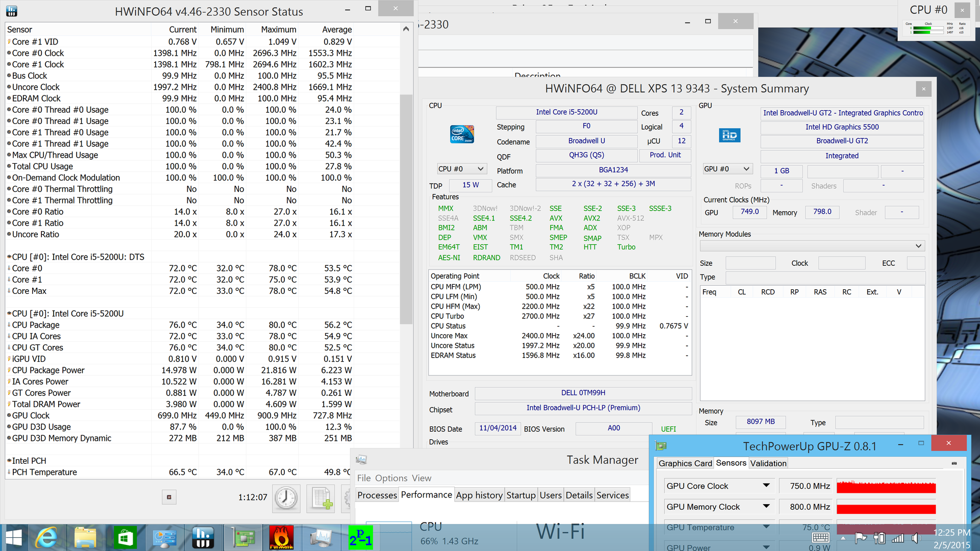Click the small collapse button left of 1:12:07
The width and height of the screenshot is (980, 551).
(169, 497)
